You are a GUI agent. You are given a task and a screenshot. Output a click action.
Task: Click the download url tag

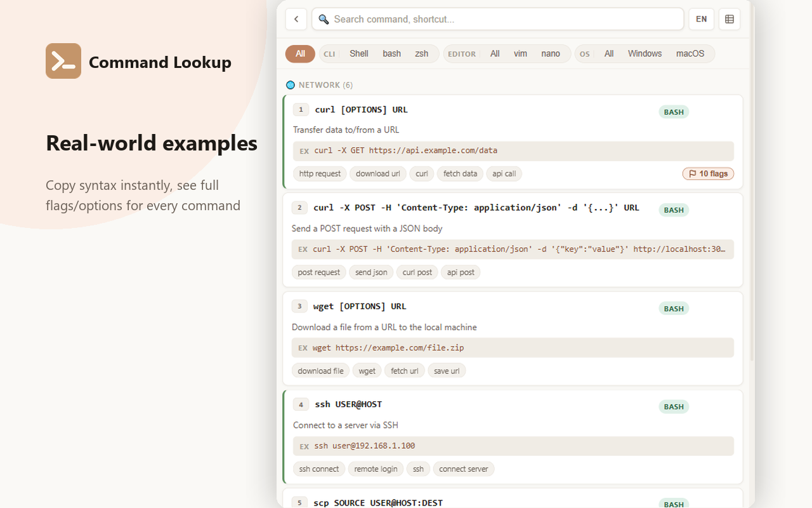click(378, 173)
